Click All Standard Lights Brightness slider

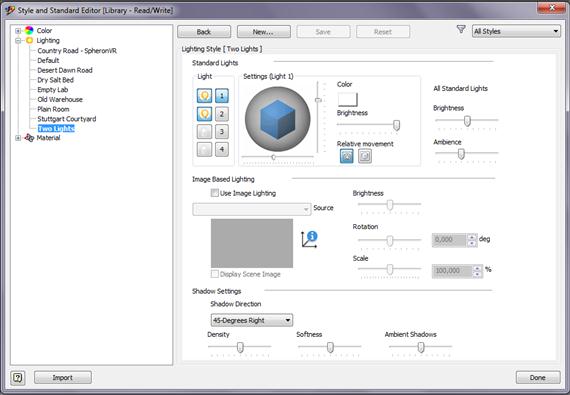click(x=466, y=121)
